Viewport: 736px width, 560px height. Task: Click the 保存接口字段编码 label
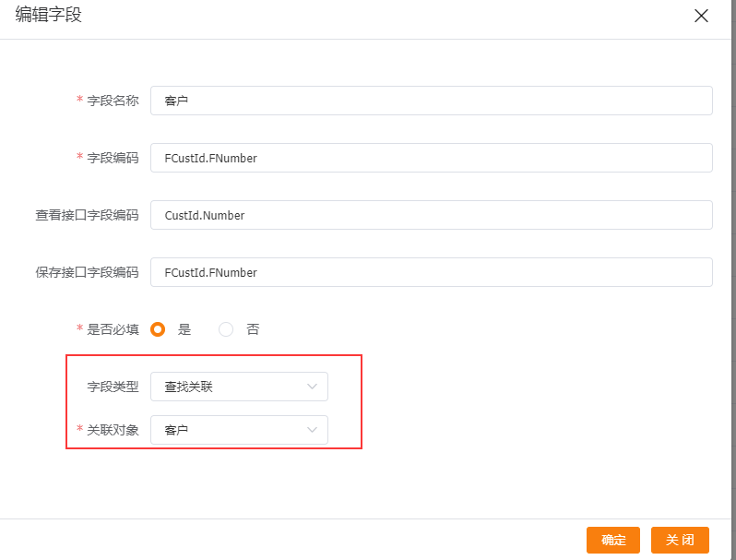[87, 272]
